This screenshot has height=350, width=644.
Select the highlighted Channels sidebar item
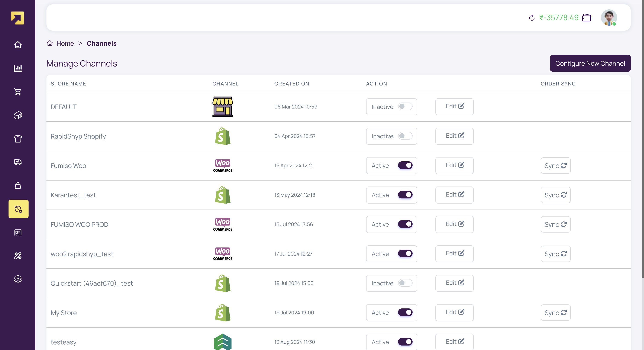pos(18,209)
